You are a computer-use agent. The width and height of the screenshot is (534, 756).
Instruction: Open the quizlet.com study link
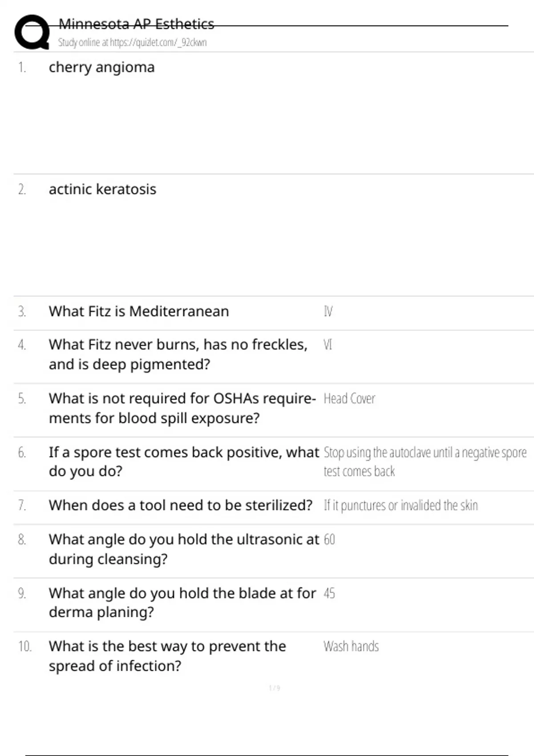tap(132, 43)
